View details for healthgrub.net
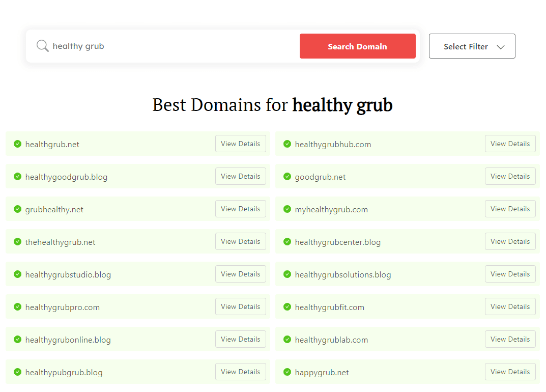 click(x=240, y=144)
